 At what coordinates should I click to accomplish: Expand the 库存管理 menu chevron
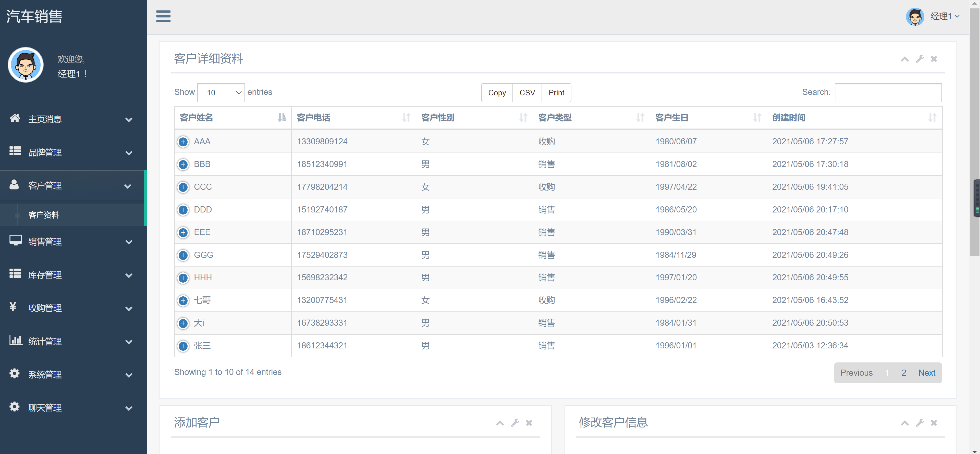coord(129,275)
